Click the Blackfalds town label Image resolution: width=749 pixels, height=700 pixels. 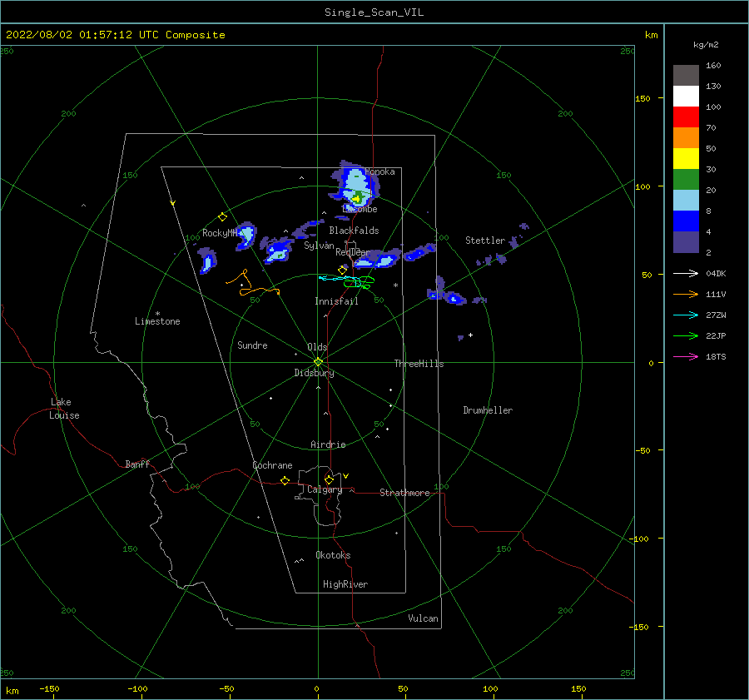(354, 231)
